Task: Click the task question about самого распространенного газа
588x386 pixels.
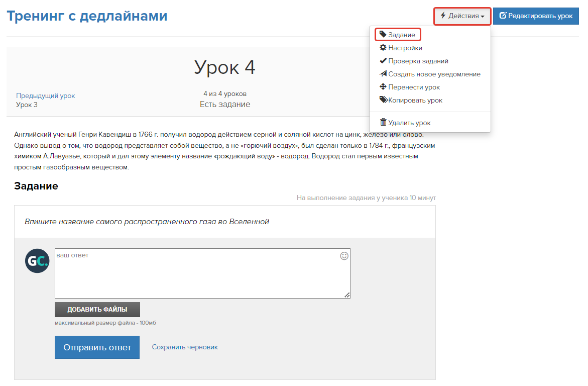Action: tap(147, 222)
